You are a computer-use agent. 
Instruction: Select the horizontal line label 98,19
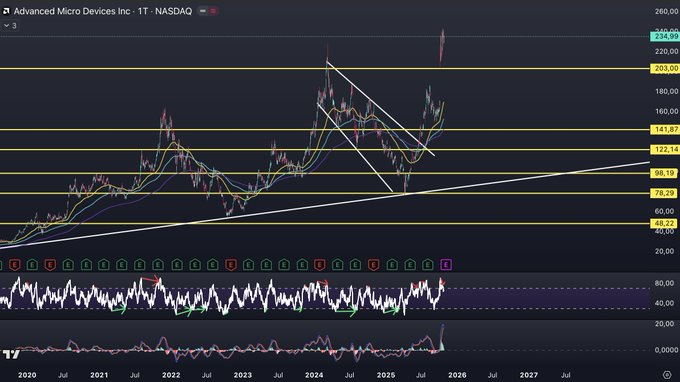point(664,173)
